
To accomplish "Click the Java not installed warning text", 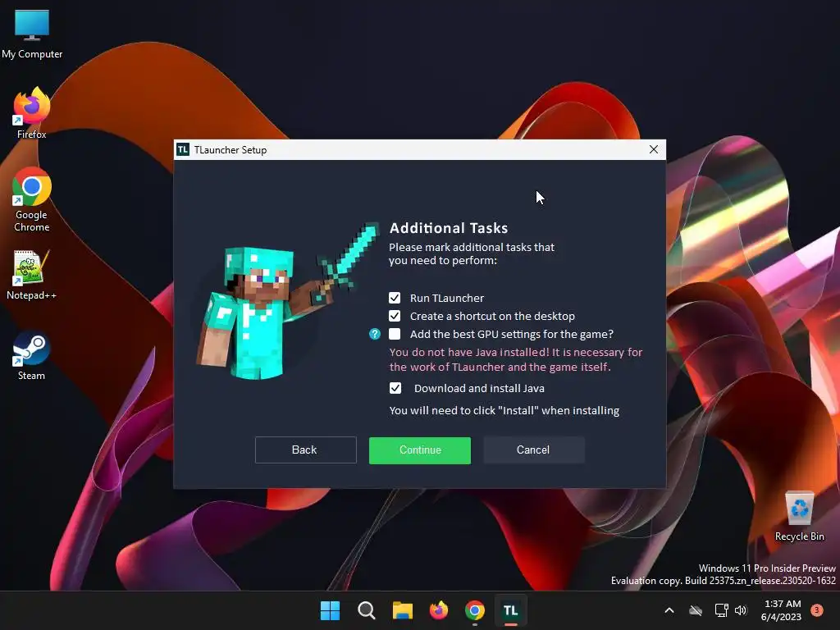I will (x=515, y=359).
